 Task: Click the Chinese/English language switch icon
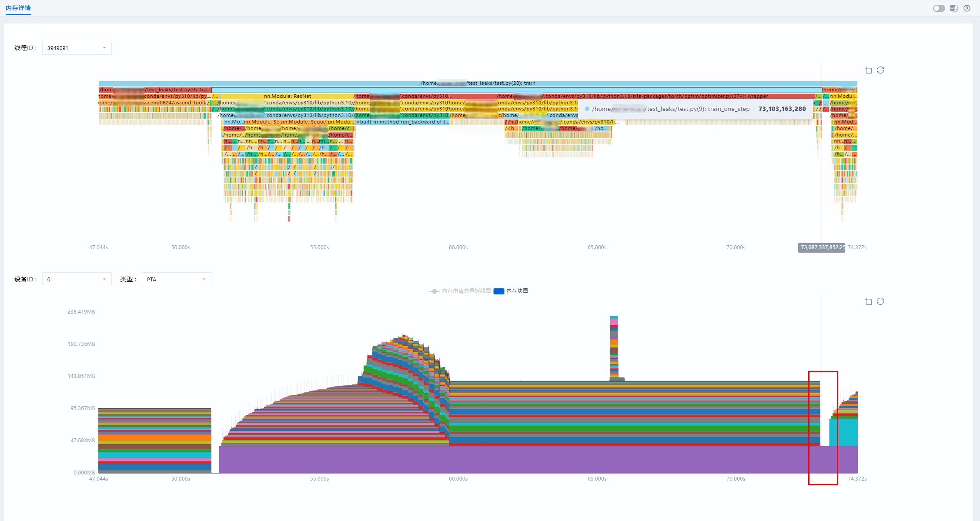click(x=954, y=8)
